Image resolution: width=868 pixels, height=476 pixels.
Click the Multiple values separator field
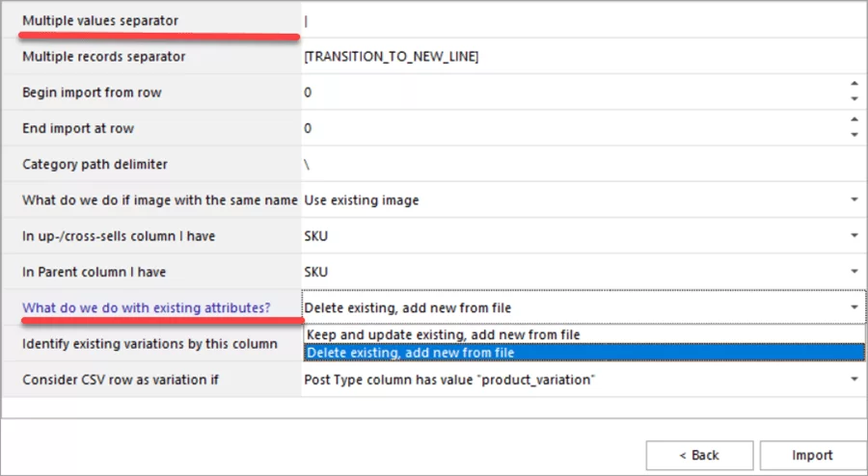(x=579, y=20)
